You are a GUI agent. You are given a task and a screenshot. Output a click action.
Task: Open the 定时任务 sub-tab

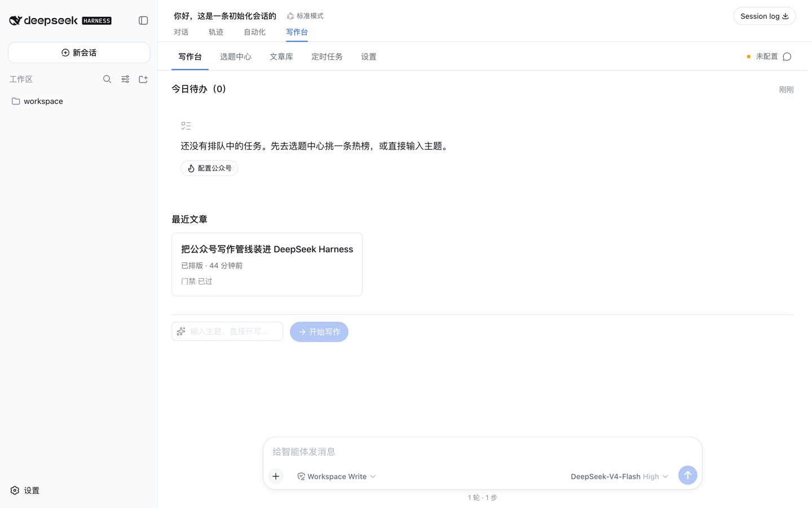(327, 57)
